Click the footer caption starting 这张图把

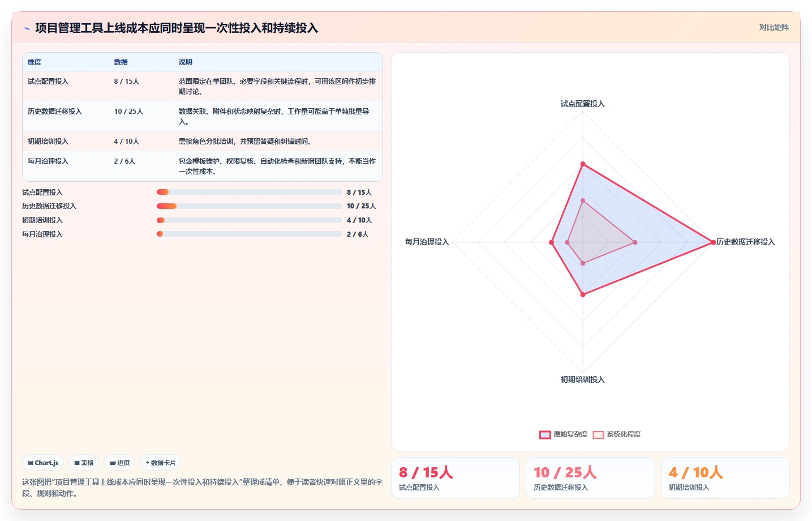click(202, 488)
